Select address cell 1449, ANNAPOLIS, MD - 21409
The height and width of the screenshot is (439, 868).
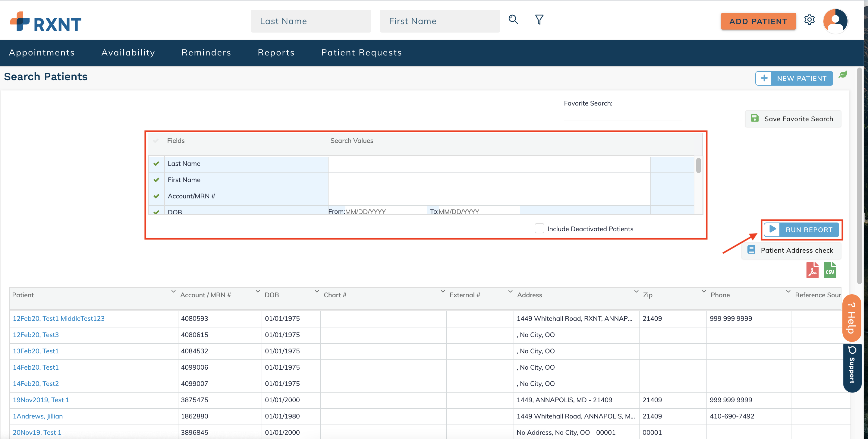click(576, 400)
